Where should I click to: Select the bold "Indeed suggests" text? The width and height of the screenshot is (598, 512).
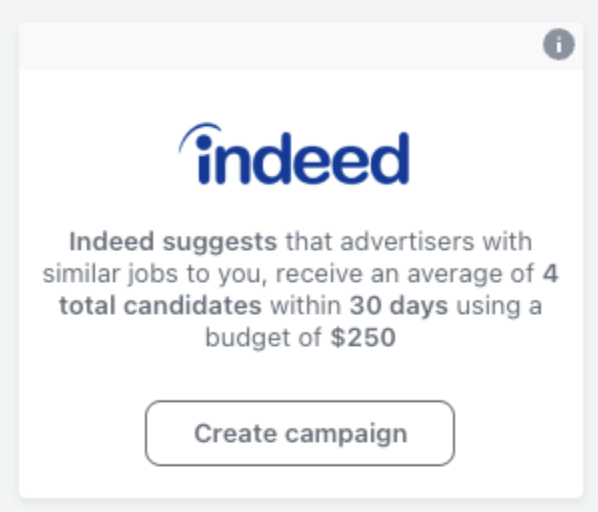pyautogui.click(x=173, y=242)
